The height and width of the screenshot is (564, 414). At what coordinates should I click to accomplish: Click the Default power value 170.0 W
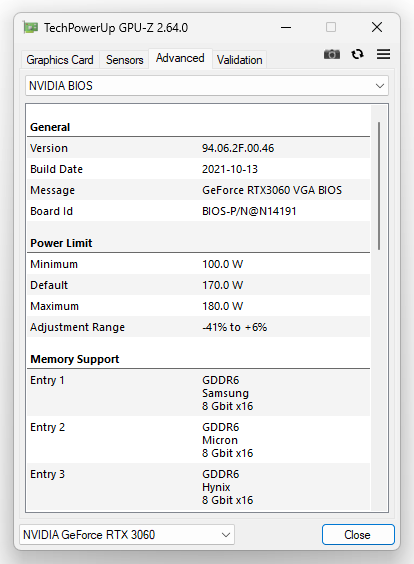click(223, 285)
